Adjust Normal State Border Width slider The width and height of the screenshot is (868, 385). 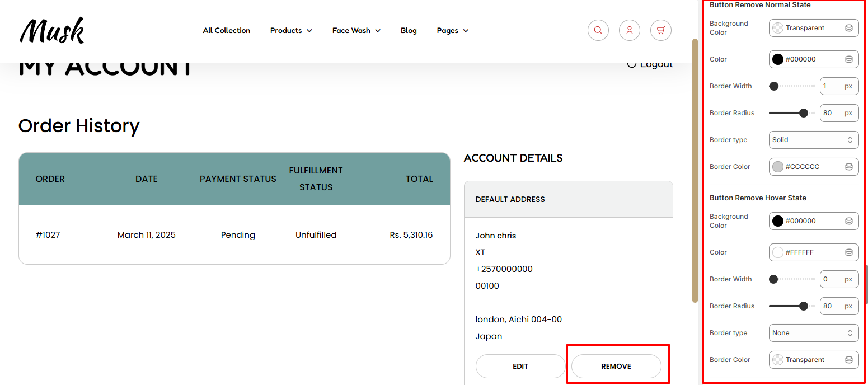(792, 86)
